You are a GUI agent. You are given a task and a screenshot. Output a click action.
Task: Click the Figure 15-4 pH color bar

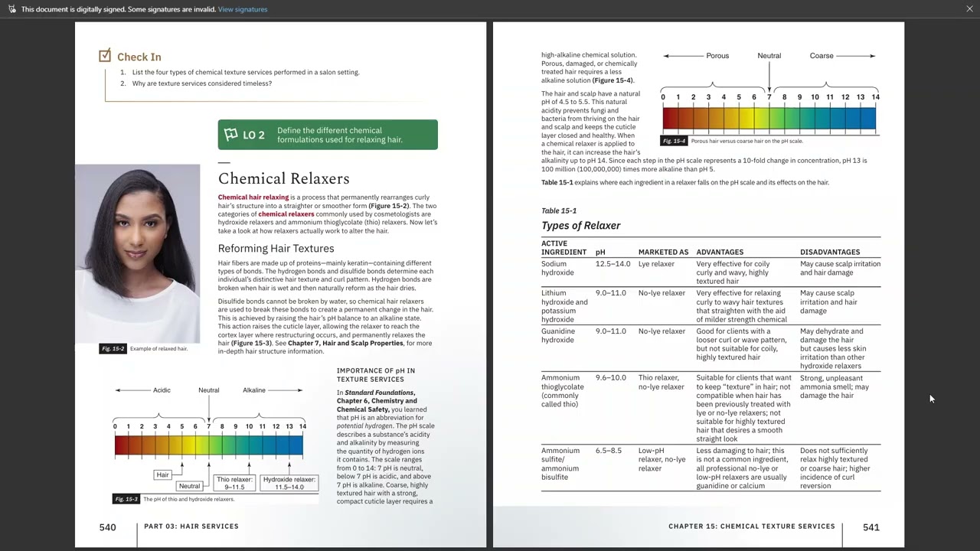769,118
